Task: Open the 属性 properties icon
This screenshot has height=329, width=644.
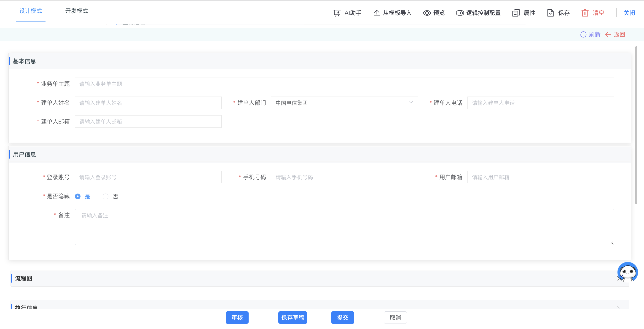Action: tap(515, 13)
